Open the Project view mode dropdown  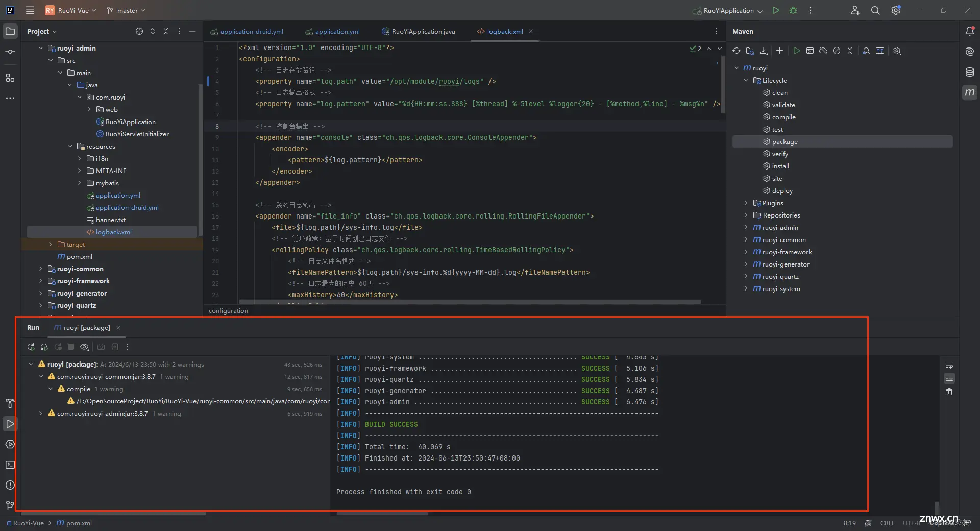pos(42,31)
